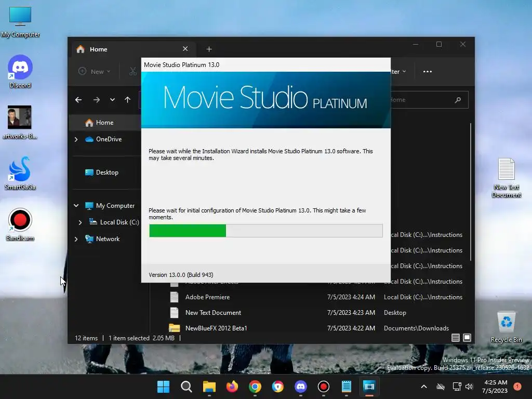
Task: Open My Computer desktop icon
Action: click(x=20, y=21)
